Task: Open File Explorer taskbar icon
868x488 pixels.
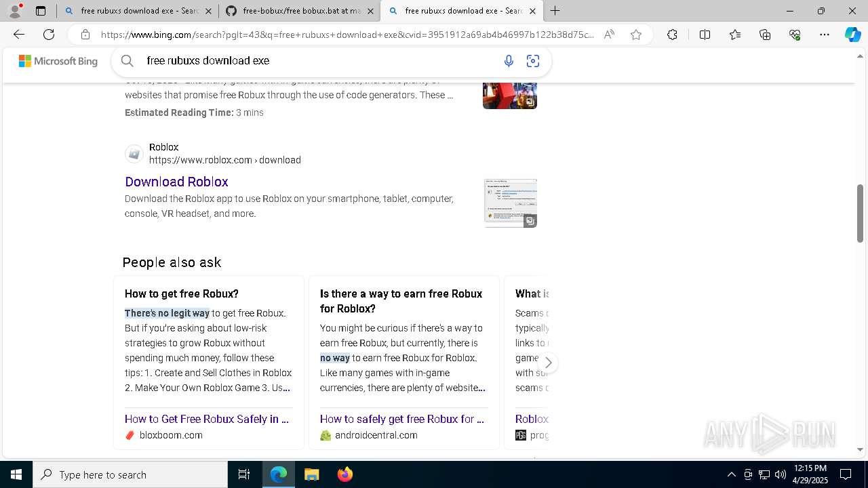Action: (x=311, y=474)
